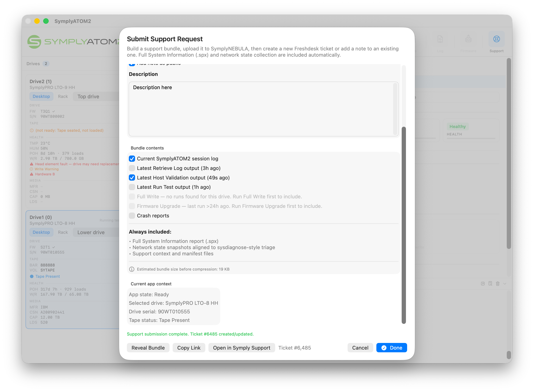
Task: Uncheck Current SymplyATOM2 session log
Action: (x=132, y=158)
